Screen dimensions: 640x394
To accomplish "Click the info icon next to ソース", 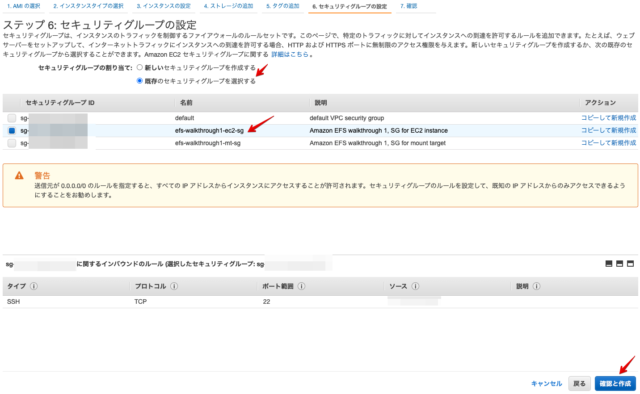I will 415,286.
